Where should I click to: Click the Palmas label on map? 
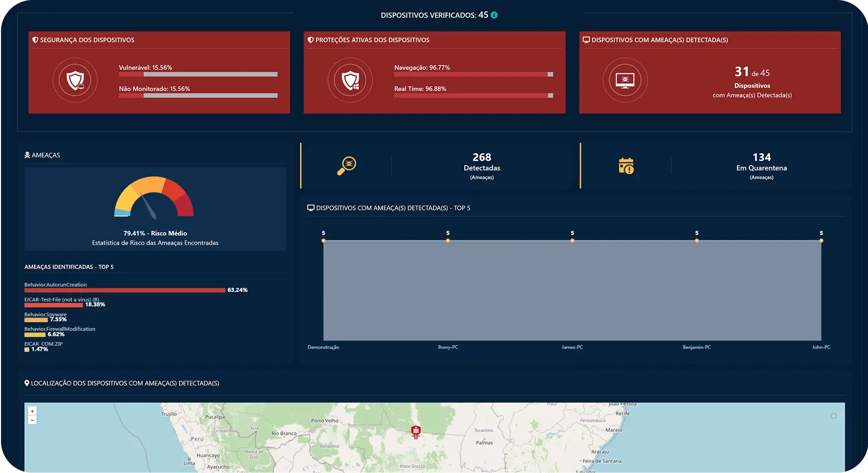tap(485, 442)
